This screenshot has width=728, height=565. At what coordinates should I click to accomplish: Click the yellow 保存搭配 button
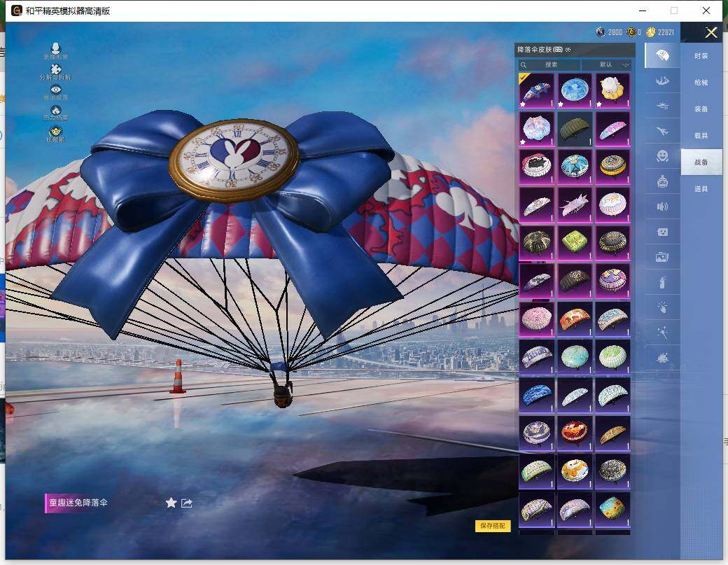493,526
